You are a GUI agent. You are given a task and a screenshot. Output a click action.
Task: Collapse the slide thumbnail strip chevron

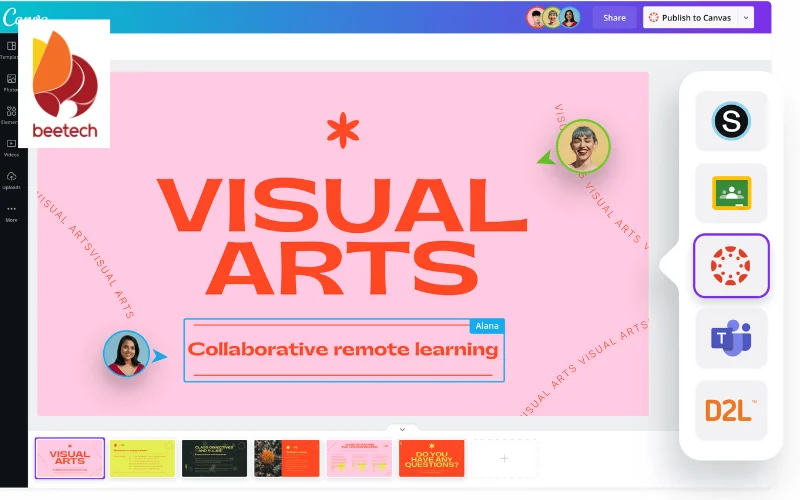[x=402, y=429]
